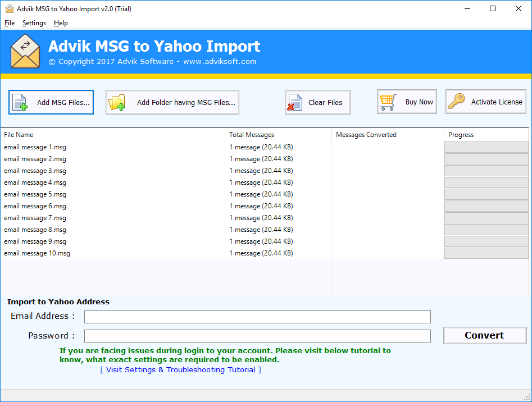Viewport: 532px width, 402px height.
Task: Click the Add MSG Files button
Action: (x=51, y=102)
